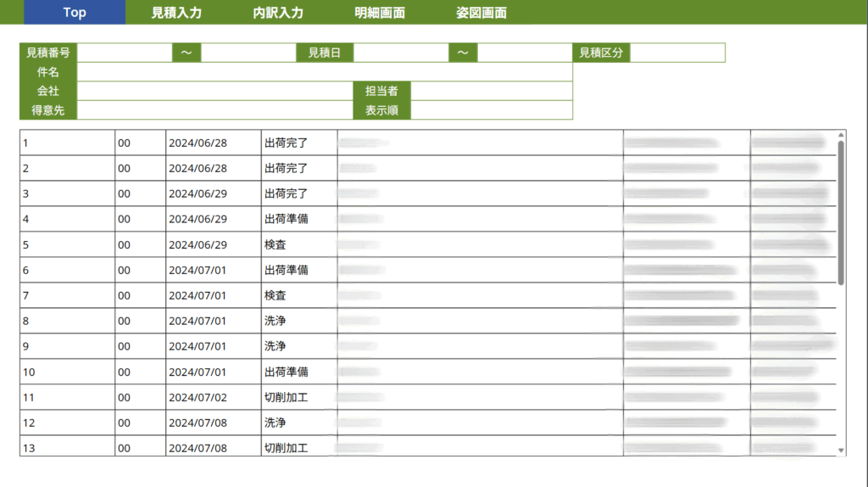
Task: Switch to the Top tab
Action: click(x=75, y=13)
